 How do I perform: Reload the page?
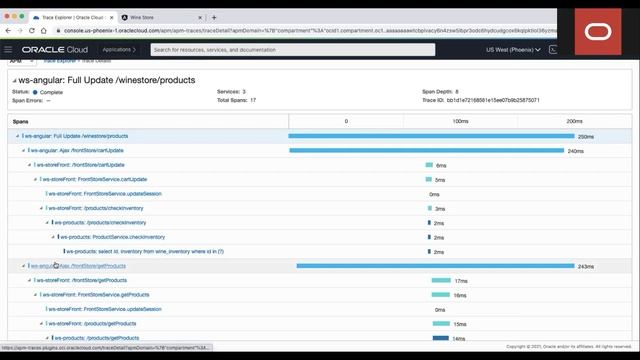(32, 31)
